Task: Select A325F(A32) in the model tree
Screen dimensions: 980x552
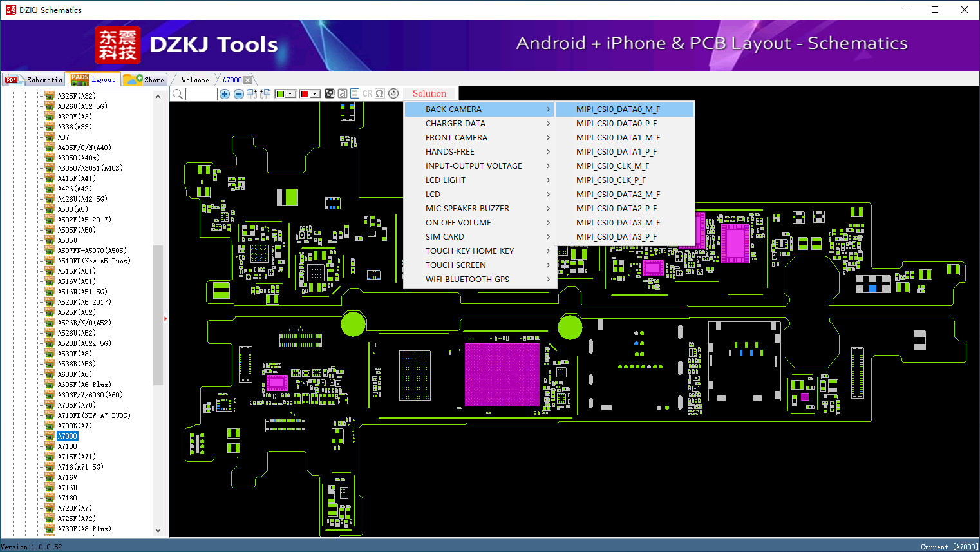Action: coord(77,96)
